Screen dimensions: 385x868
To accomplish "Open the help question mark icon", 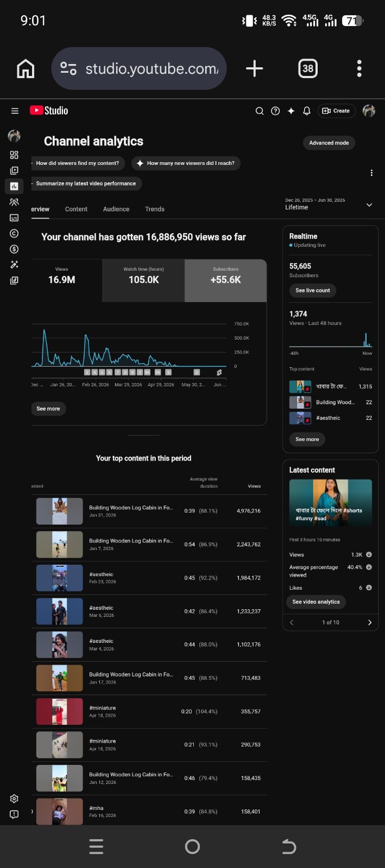I will coord(275,111).
